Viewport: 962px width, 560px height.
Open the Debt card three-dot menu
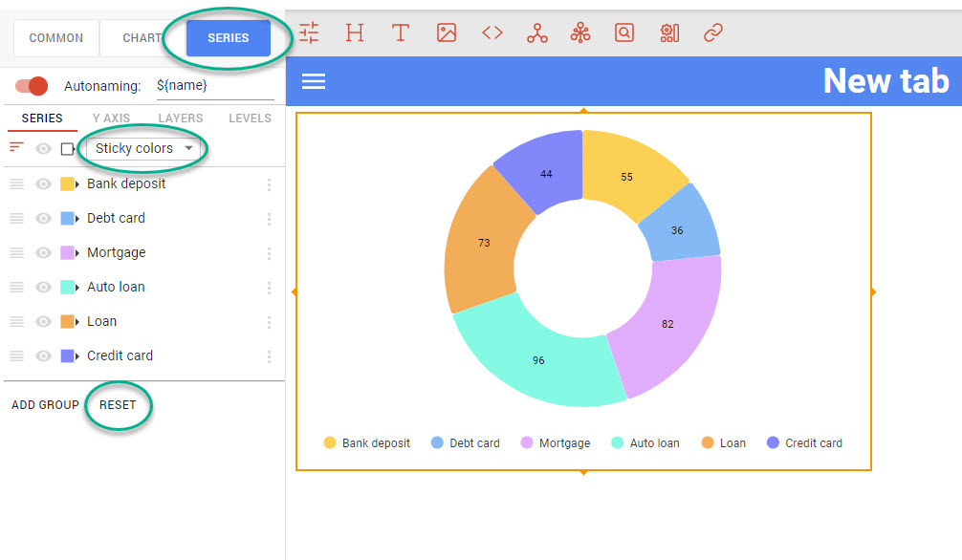[x=269, y=219]
